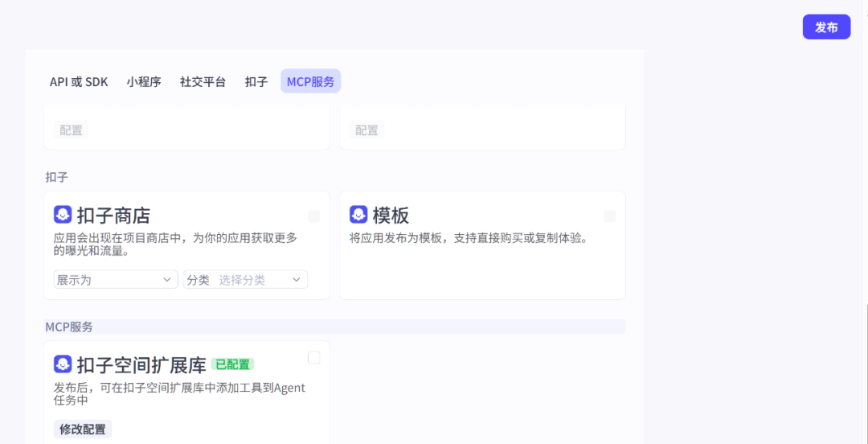The width and height of the screenshot is (868, 444).
Task: Click the 修改配置 button
Action: click(83, 429)
